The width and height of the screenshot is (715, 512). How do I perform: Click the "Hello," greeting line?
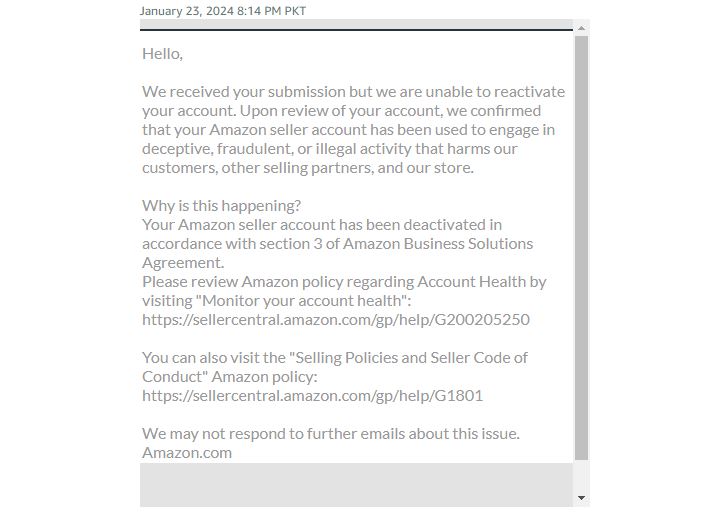(162, 54)
